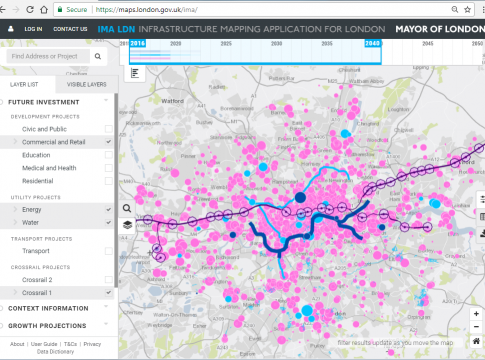Click the map search magnifier tool
This screenshot has height=360, width=485.
127,209
